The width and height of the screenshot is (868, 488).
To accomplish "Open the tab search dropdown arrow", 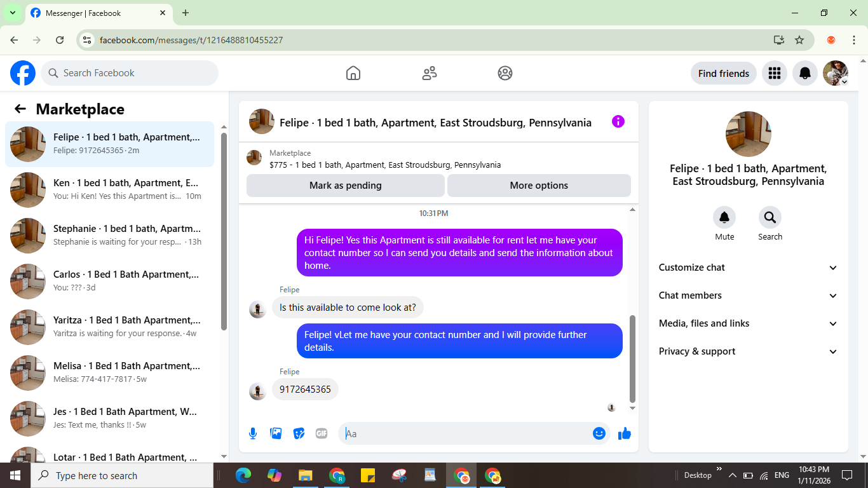I will click(12, 13).
